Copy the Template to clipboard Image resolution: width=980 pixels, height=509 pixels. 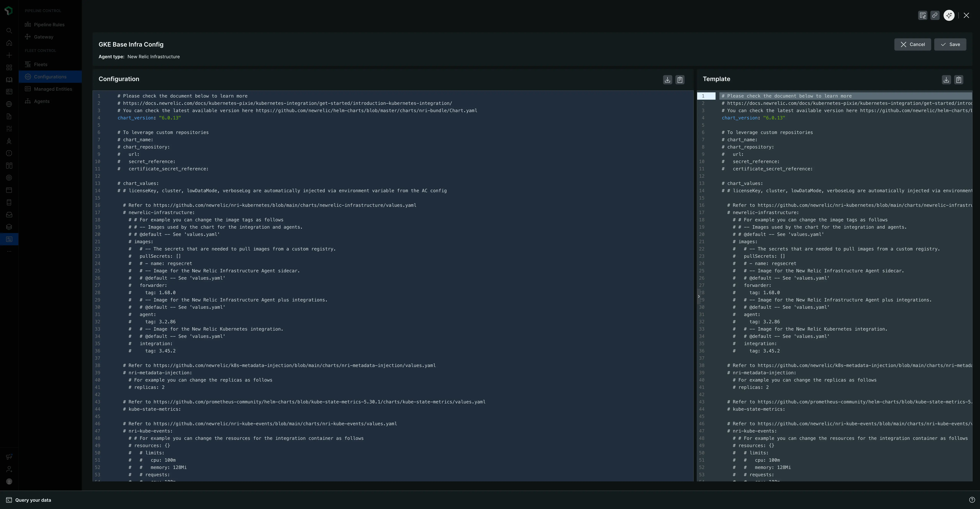click(x=959, y=80)
